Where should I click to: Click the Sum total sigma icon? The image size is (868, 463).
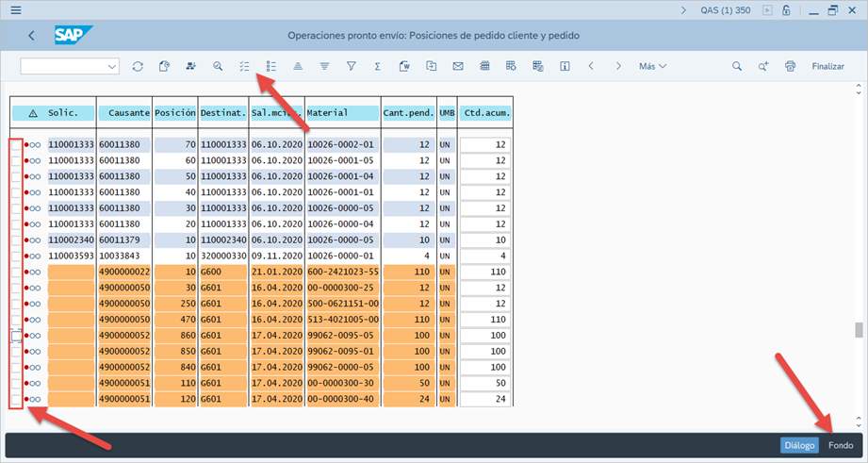pyautogui.click(x=377, y=67)
